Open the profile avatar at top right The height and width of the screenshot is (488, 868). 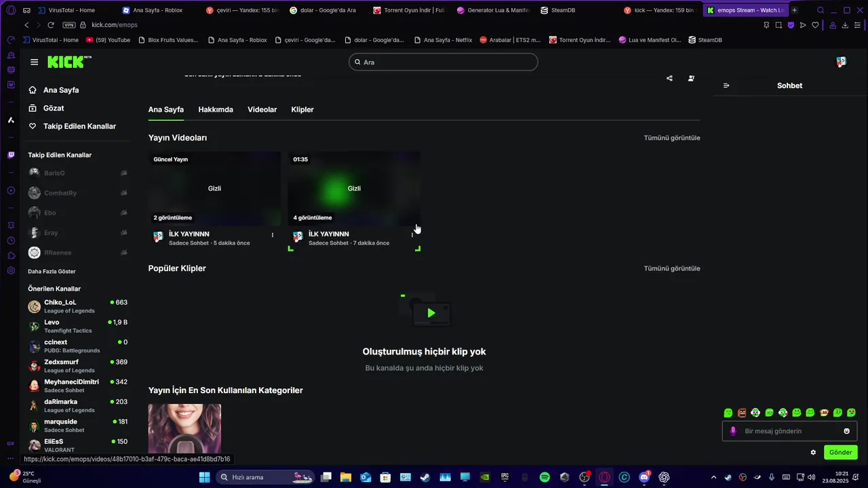tap(841, 62)
